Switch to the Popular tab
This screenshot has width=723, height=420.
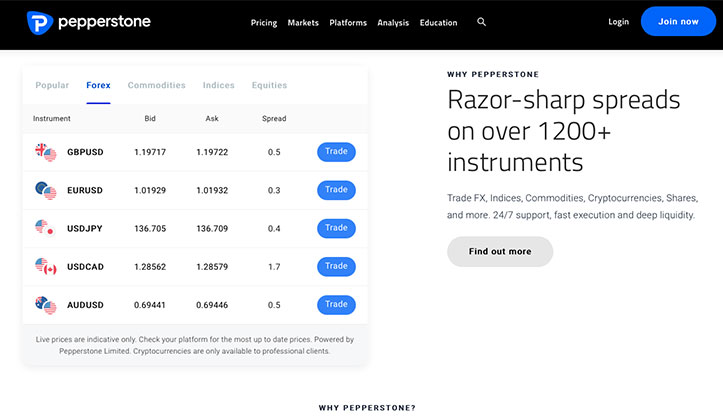pos(52,85)
